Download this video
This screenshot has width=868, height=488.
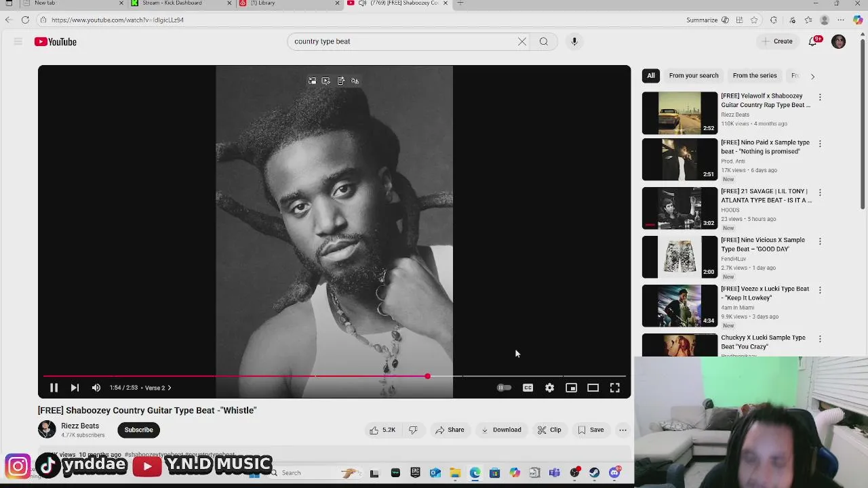[501, 430]
